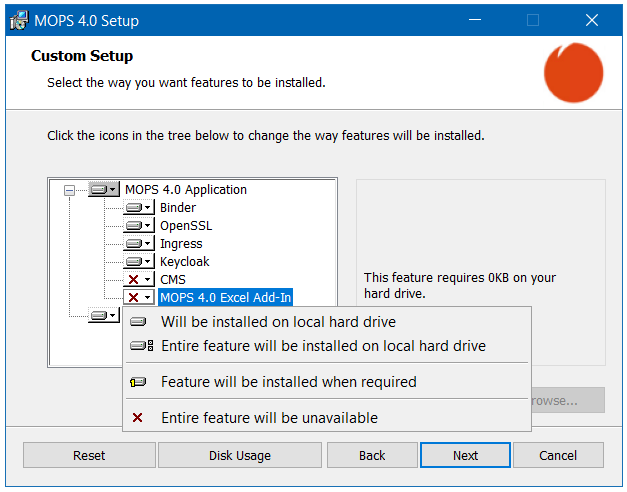This screenshot has height=492, width=627.
Task: Go Back to the previous setup step
Action: click(372, 455)
